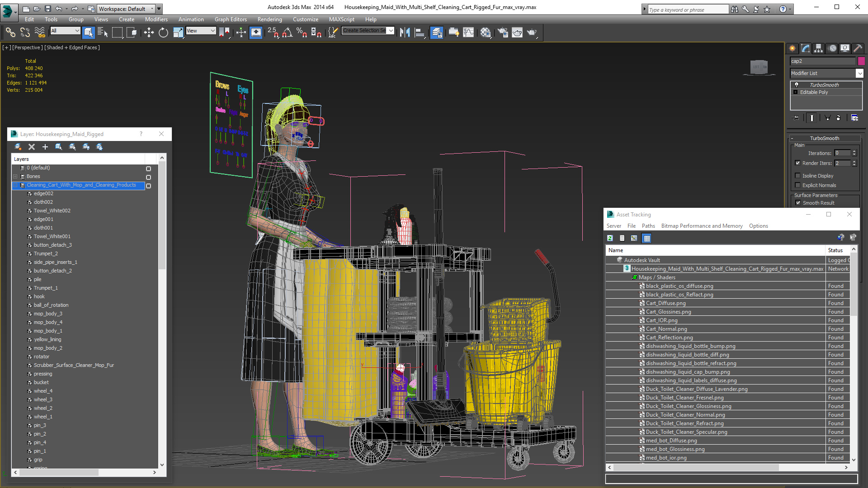868x488 pixels.
Task: Toggle TurboSmooth modifier lightbulb visibility
Action: point(797,85)
